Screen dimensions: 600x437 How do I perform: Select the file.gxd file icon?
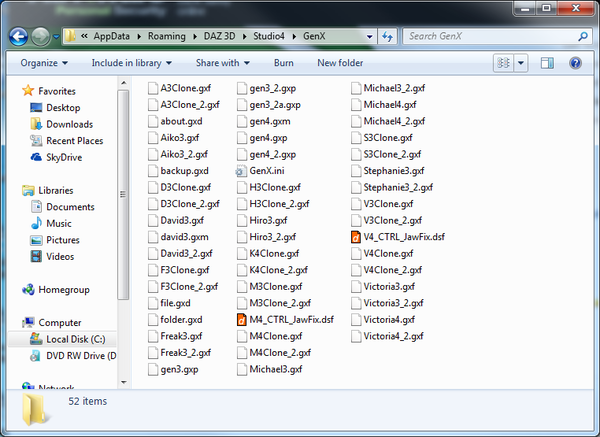pos(153,303)
